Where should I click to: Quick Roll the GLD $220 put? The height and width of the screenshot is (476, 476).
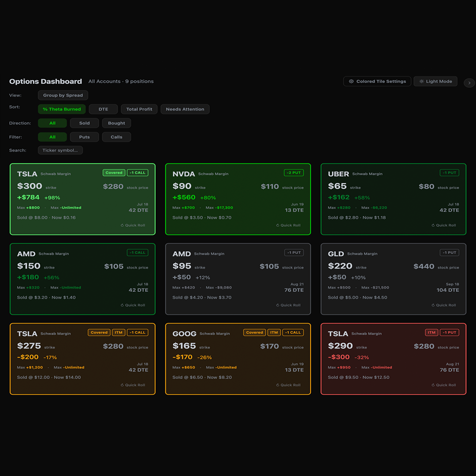pos(444,305)
